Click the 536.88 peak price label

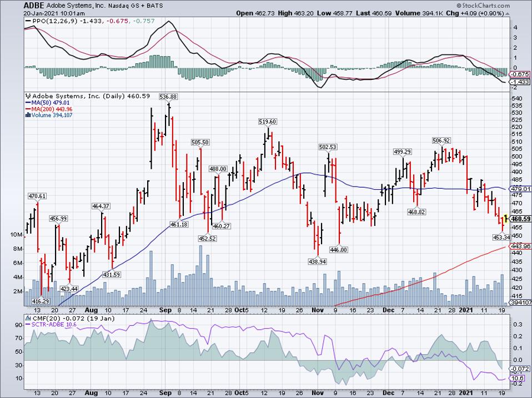[168, 96]
